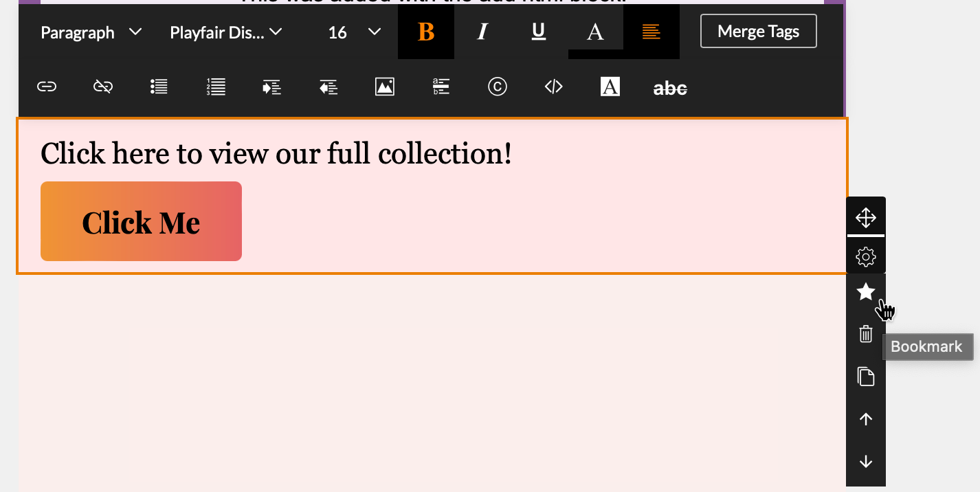The height and width of the screenshot is (492, 980).
Task: Open the text color picker
Action: coord(595,32)
